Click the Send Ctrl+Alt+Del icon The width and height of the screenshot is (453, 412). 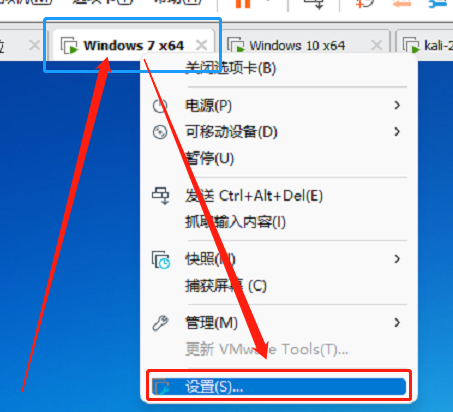161,195
